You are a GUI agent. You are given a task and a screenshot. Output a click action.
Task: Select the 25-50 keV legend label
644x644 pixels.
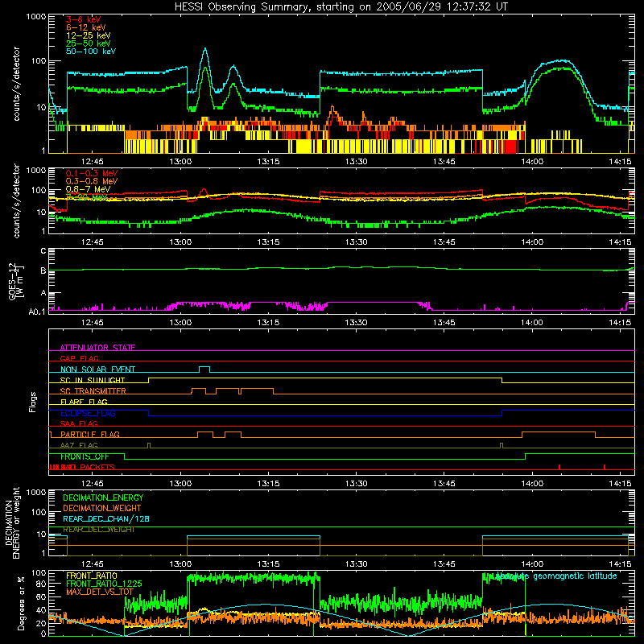[89, 43]
